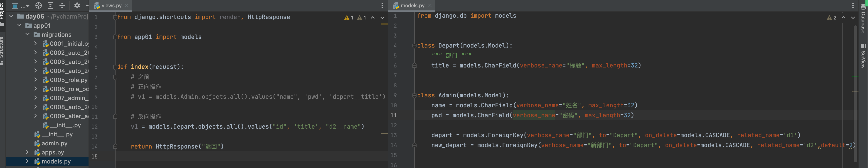Screen dimensions: 868x168
Task: Fold the Depart class in models.py
Action: pyautogui.click(x=414, y=46)
